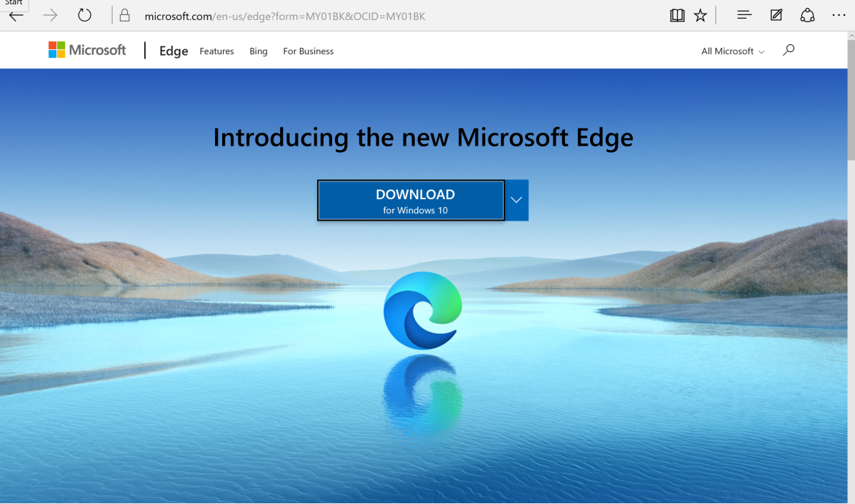The height and width of the screenshot is (504, 855).
Task: Open download options chevron beside DOWNLOAD
Action: (x=516, y=200)
